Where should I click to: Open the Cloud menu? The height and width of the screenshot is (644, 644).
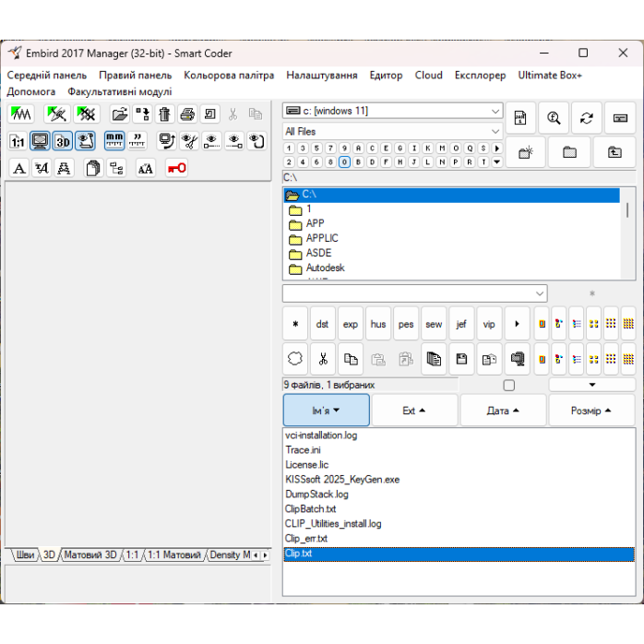coord(428,76)
